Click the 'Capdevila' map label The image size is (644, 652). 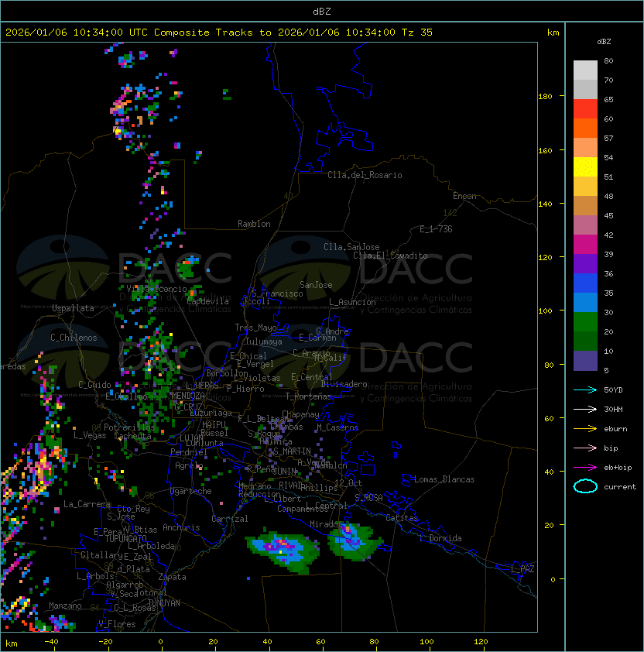click(x=208, y=301)
